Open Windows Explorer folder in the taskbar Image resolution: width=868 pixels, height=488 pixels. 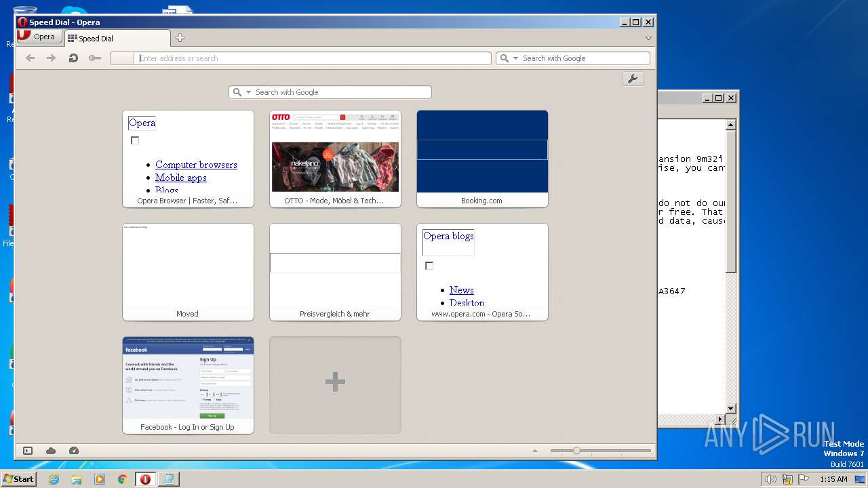point(77,479)
